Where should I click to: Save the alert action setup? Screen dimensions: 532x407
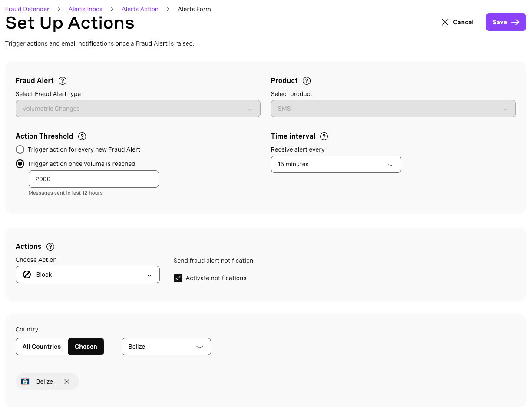[x=506, y=22]
